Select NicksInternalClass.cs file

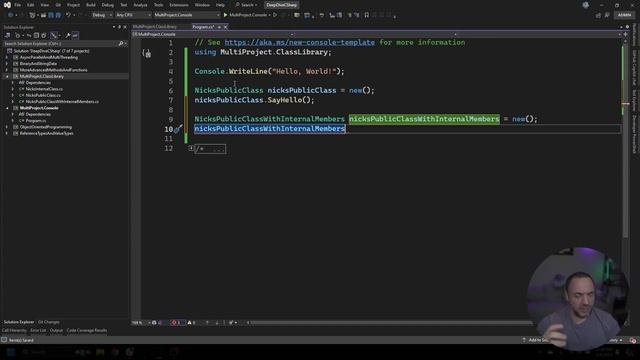pyautogui.click(x=44, y=89)
